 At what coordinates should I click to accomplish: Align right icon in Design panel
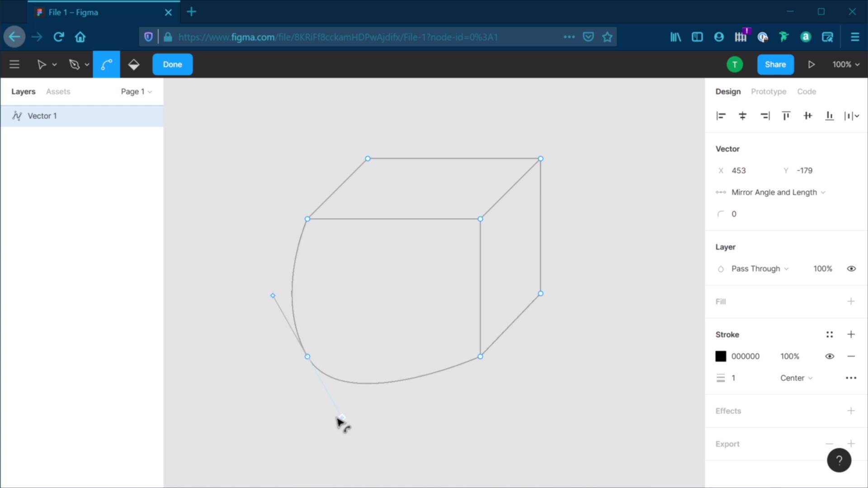tap(764, 116)
